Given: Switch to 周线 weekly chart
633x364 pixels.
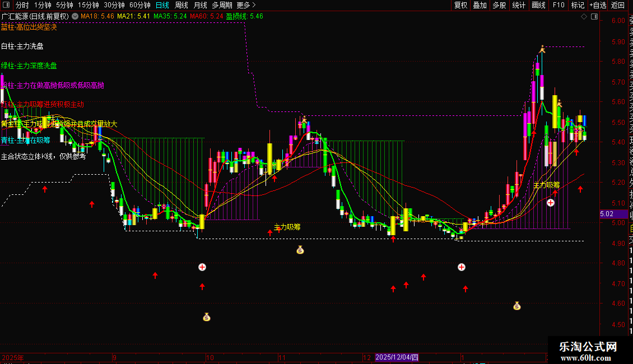Looking at the screenshot, I should [x=181, y=5].
